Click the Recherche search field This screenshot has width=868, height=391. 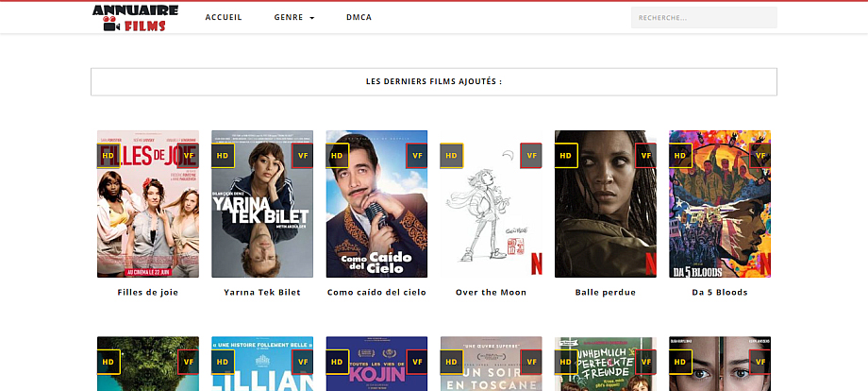click(704, 18)
